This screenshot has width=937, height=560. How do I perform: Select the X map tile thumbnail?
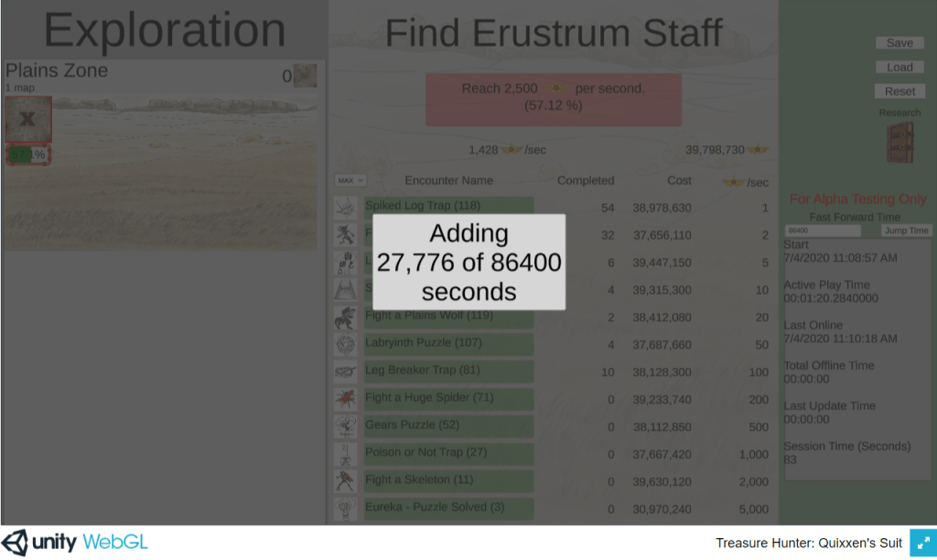27,120
